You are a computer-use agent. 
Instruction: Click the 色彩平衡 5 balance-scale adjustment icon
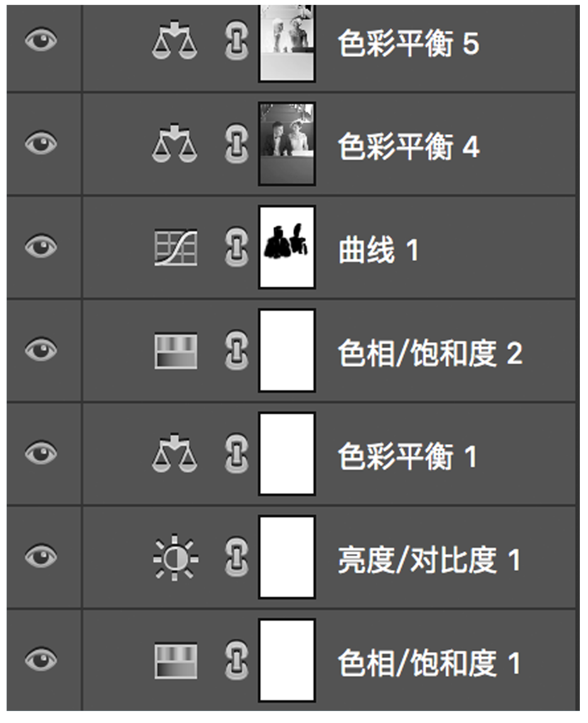[x=175, y=42]
